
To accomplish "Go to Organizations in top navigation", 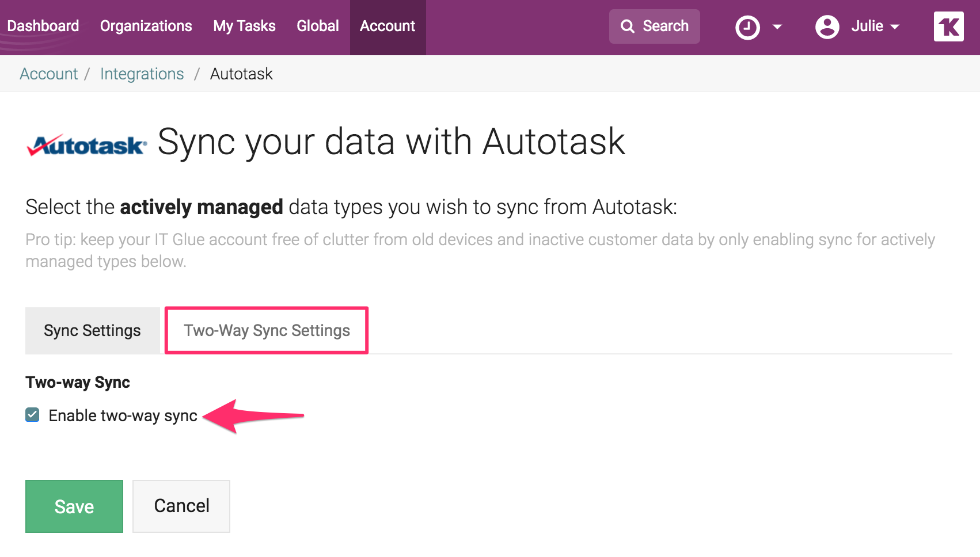I will 146,26.
